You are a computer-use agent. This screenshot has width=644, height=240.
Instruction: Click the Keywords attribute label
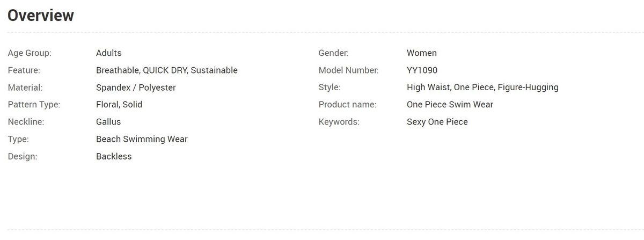point(339,122)
